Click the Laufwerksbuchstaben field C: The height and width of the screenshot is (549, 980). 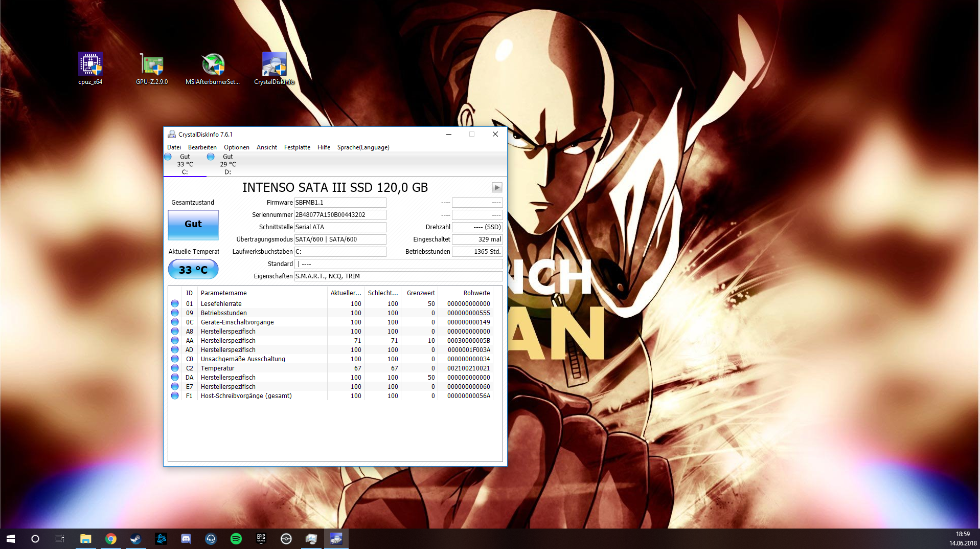tap(340, 252)
